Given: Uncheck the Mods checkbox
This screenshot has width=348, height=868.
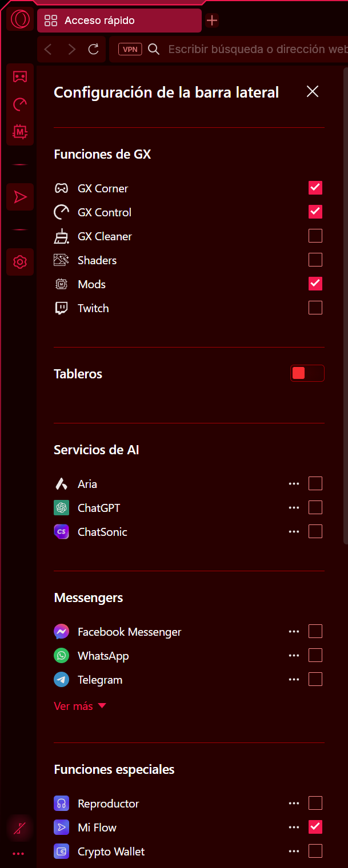Looking at the screenshot, I should pos(315,284).
